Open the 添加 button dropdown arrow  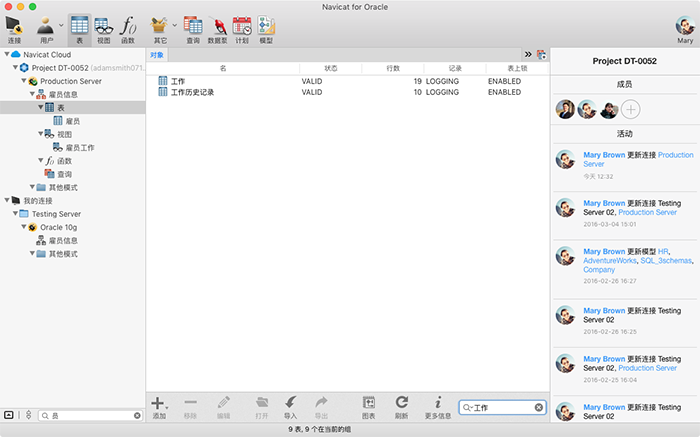167,407
